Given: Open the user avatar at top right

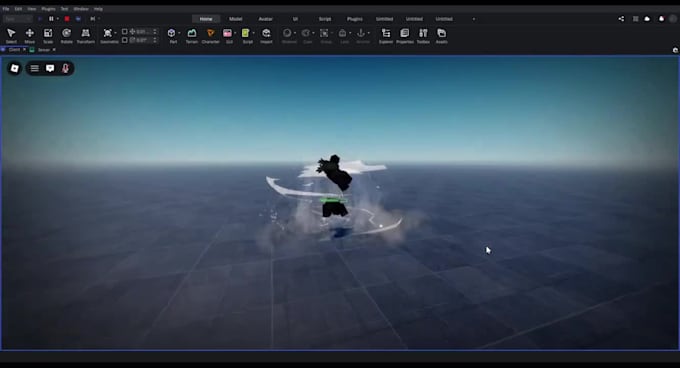Looking at the screenshot, I should coord(673,19).
